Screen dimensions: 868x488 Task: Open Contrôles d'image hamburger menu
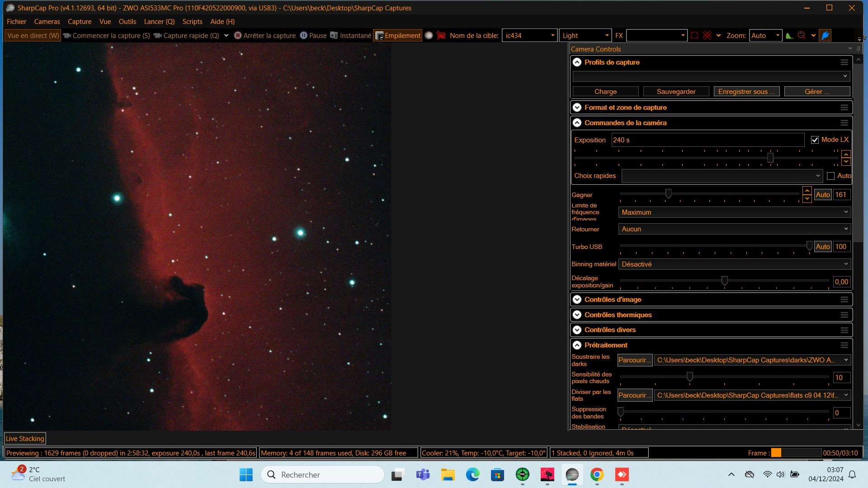click(x=844, y=300)
